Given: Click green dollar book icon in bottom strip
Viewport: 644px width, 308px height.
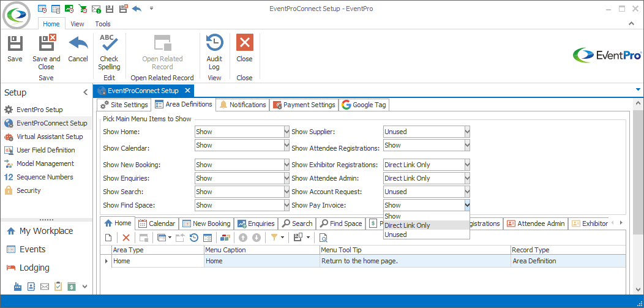Looking at the screenshot, I should click(72, 287).
